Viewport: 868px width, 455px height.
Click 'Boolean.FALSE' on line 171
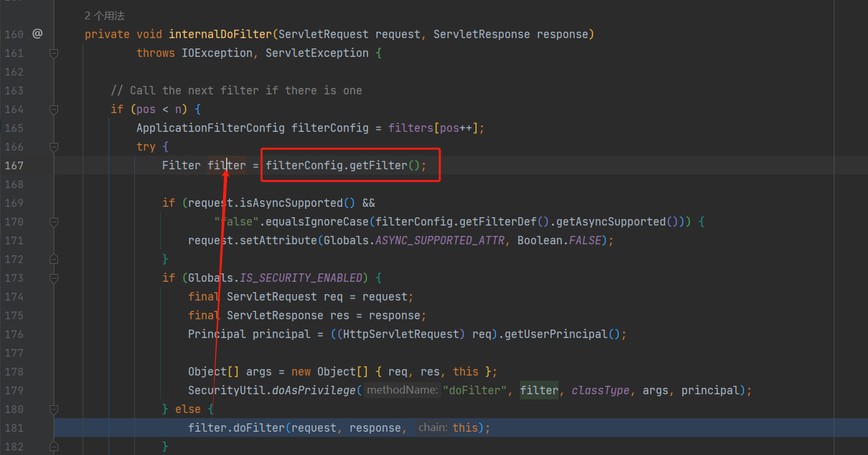click(559, 240)
